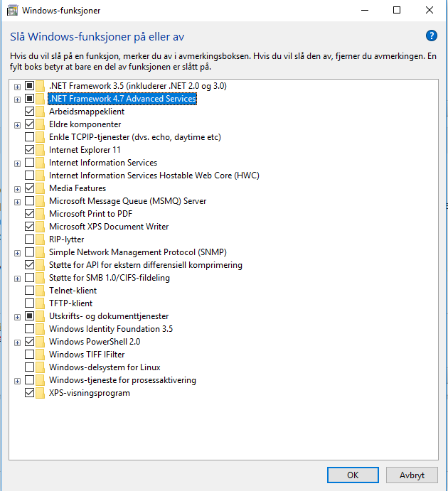Viewport: 448px width, 491px height.
Task: Click the OK button
Action: pos(353,475)
